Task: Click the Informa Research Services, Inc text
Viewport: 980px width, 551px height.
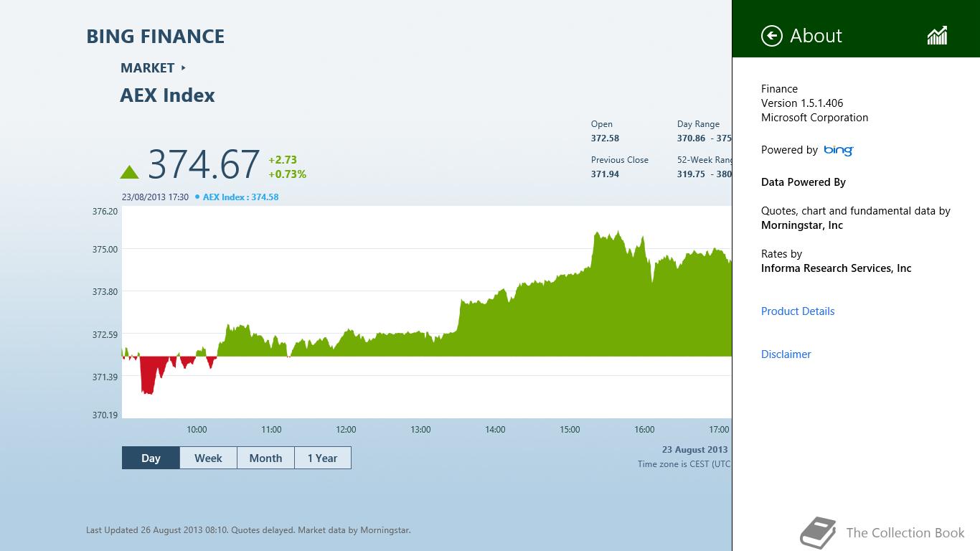Action: tap(836, 268)
